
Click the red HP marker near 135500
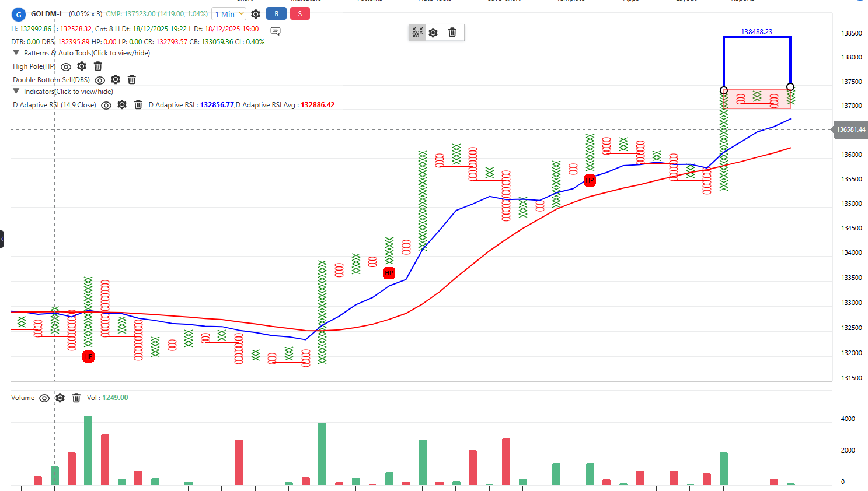coord(590,180)
